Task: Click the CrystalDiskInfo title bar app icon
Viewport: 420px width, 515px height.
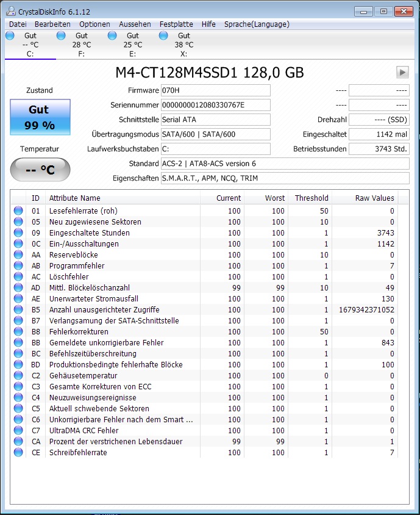Action: [x=11, y=12]
